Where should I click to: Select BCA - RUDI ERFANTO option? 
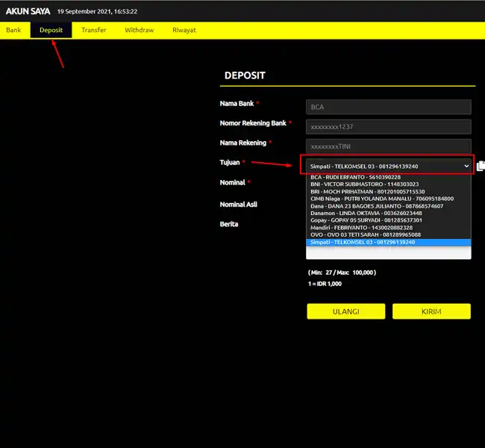pos(389,177)
